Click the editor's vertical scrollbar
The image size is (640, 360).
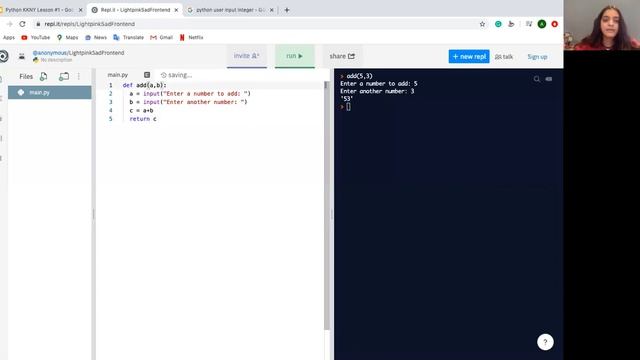point(326,205)
